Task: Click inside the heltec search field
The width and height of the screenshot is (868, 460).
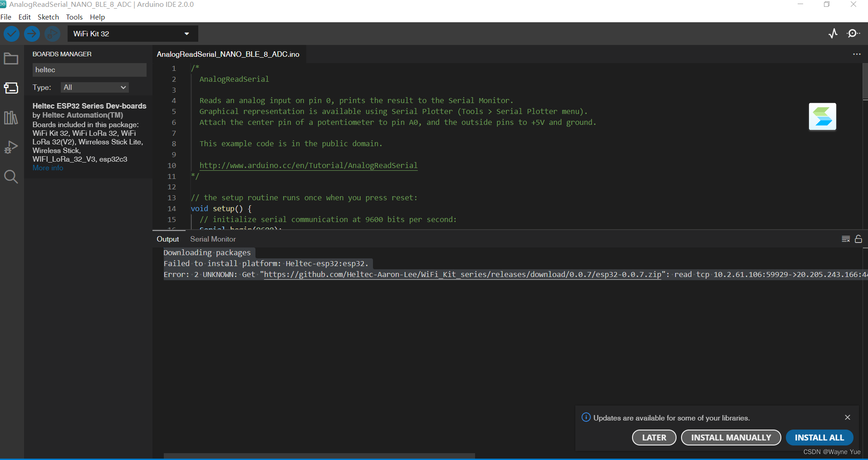Action: pos(89,69)
